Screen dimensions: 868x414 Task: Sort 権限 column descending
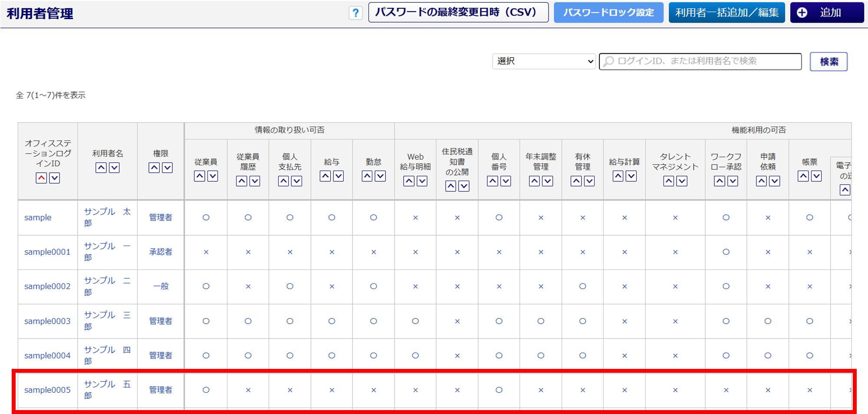click(167, 168)
